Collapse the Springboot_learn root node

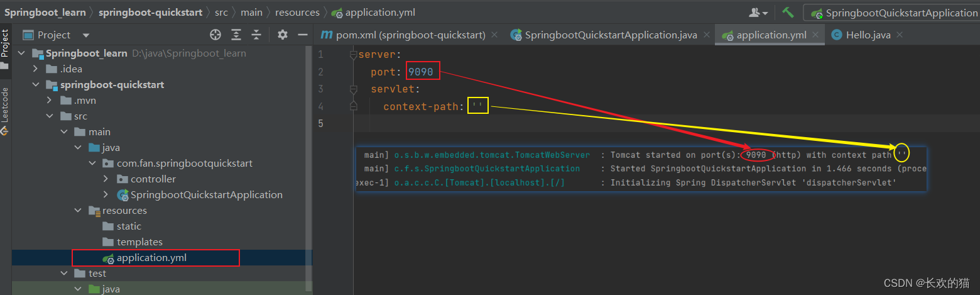[x=23, y=53]
